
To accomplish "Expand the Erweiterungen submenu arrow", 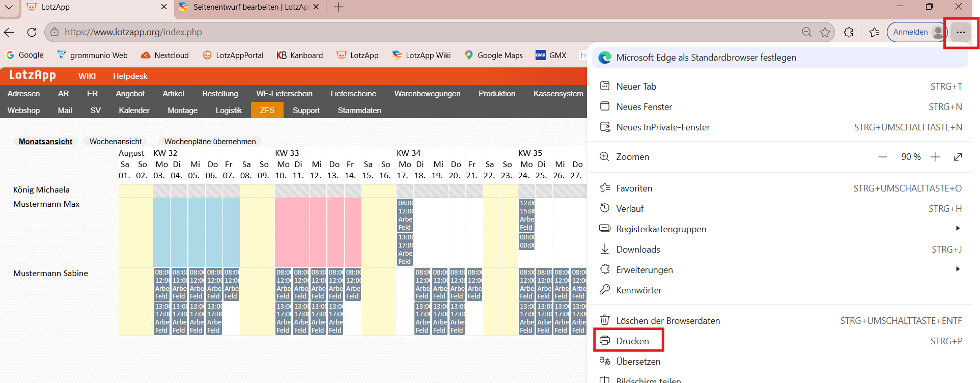I will point(958,269).
